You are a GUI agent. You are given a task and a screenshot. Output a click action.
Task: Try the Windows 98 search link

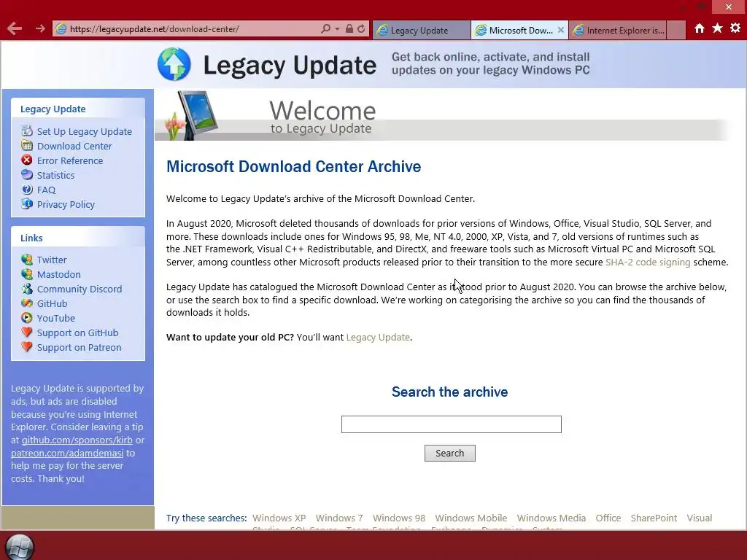[399, 518]
